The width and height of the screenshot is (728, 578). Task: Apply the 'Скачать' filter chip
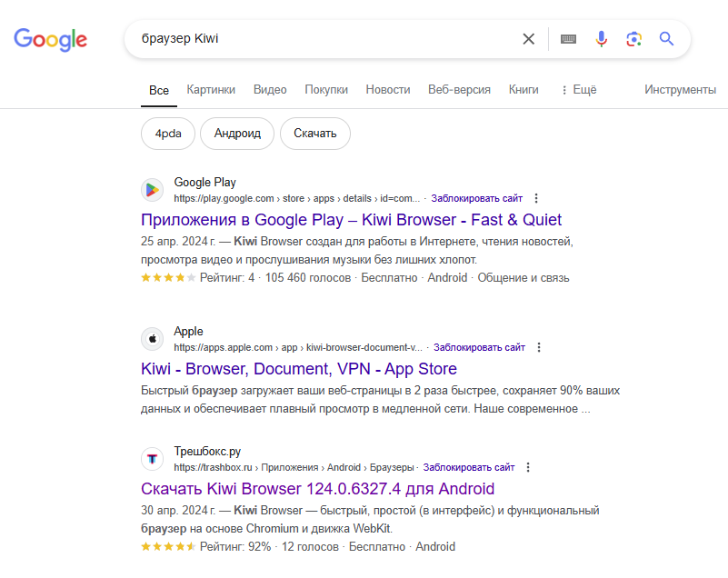(x=315, y=134)
